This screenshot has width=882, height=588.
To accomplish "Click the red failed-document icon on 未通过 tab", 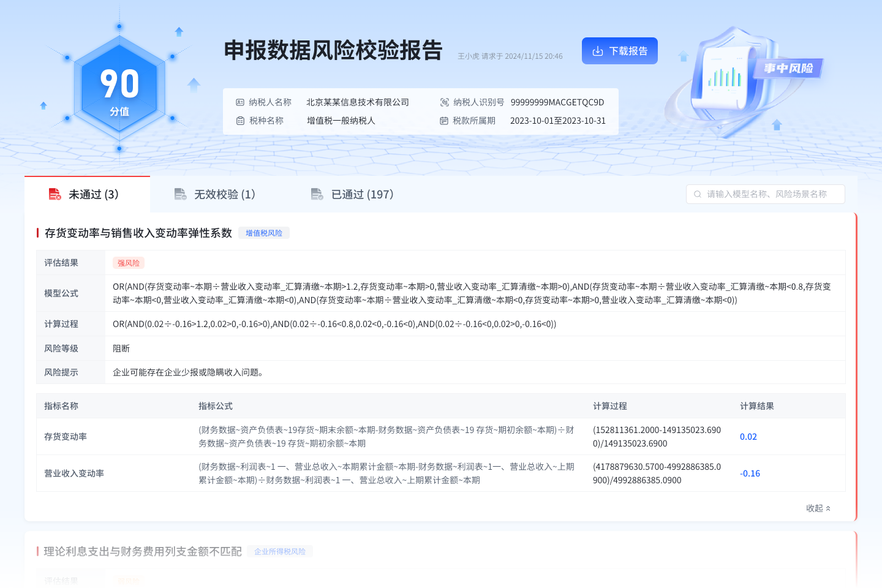I will coord(55,194).
